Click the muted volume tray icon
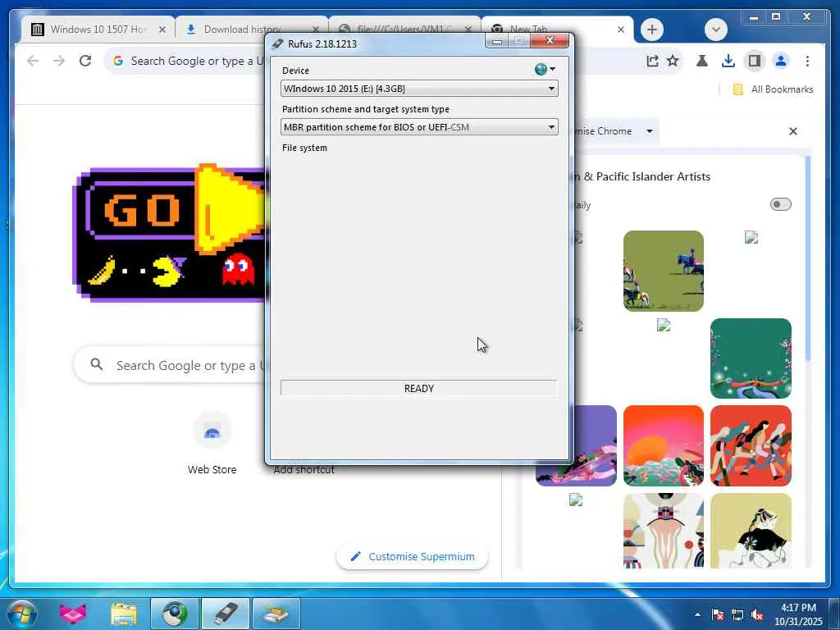The height and width of the screenshot is (630, 840). 757,614
